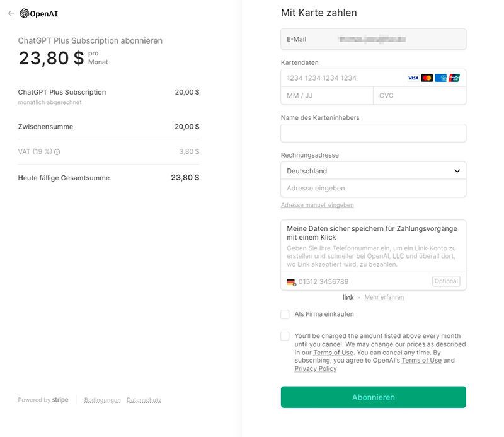Expand the Deutschland country dropdown
Screen dimensions: 504x437
point(373,171)
